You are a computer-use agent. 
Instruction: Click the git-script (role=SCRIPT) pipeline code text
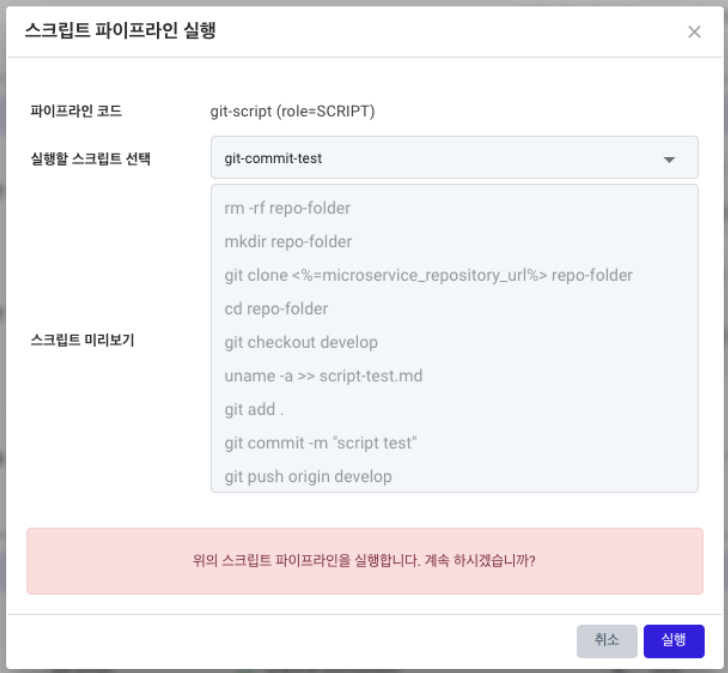292,111
